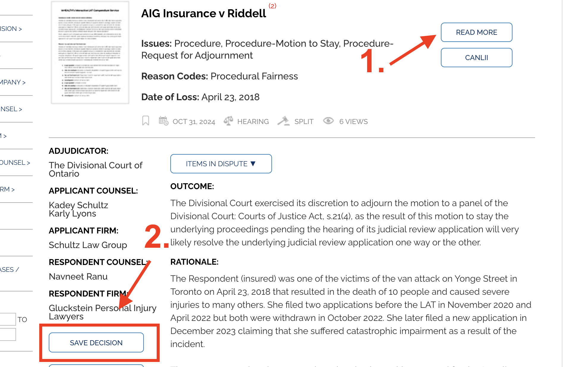Click the calendar icon beside Oct 31, 2024

(163, 121)
